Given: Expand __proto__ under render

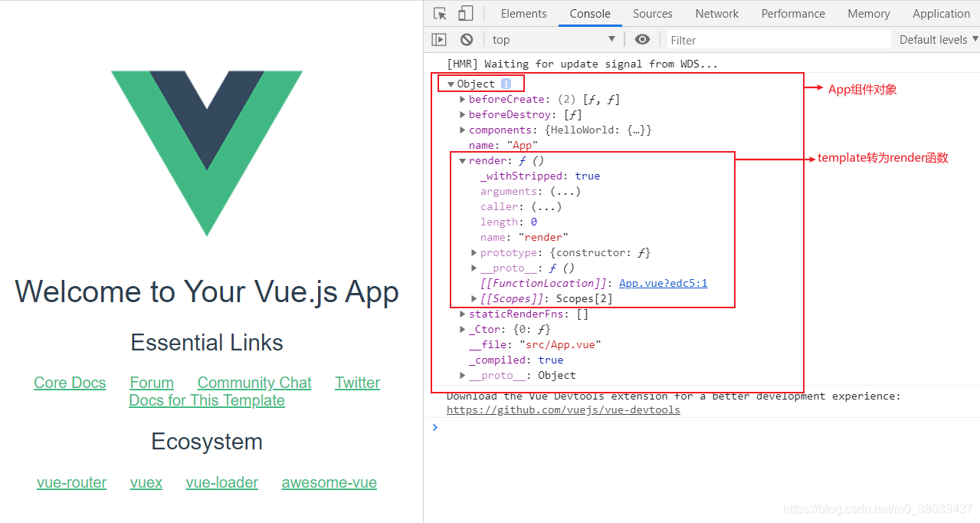Looking at the screenshot, I should 474,268.
